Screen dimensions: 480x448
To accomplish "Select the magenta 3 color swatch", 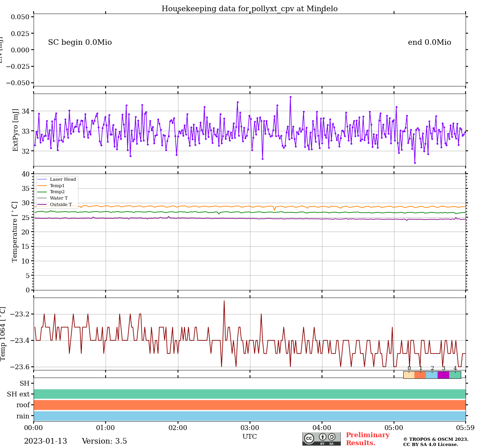I will (444, 375).
